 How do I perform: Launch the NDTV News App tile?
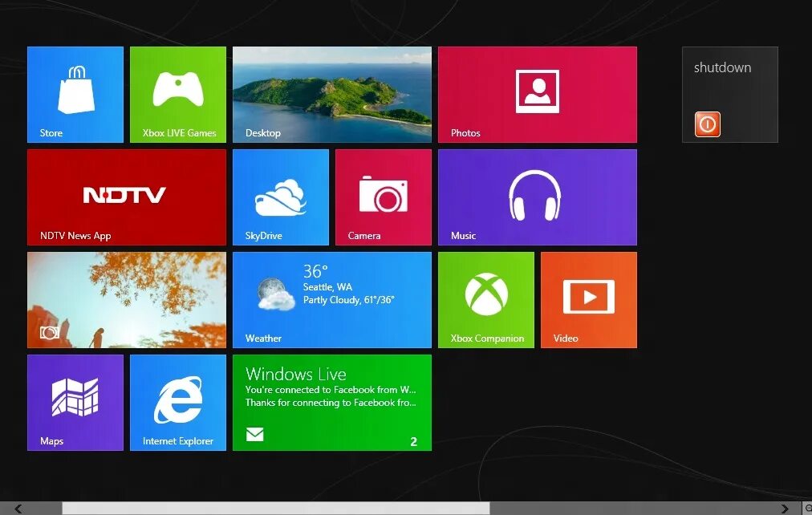pyautogui.click(x=126, y=197)
